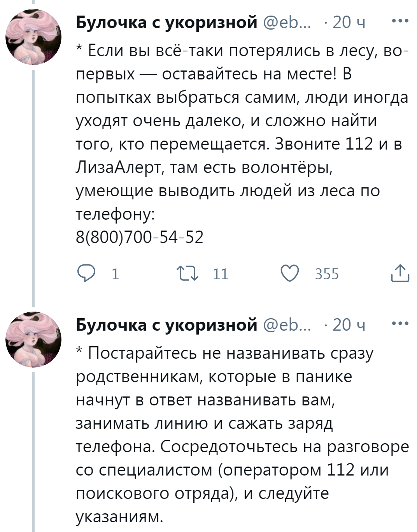Screen dimensions: 417x532
Task: Click the reply count '1'
Action: [115, 274]
